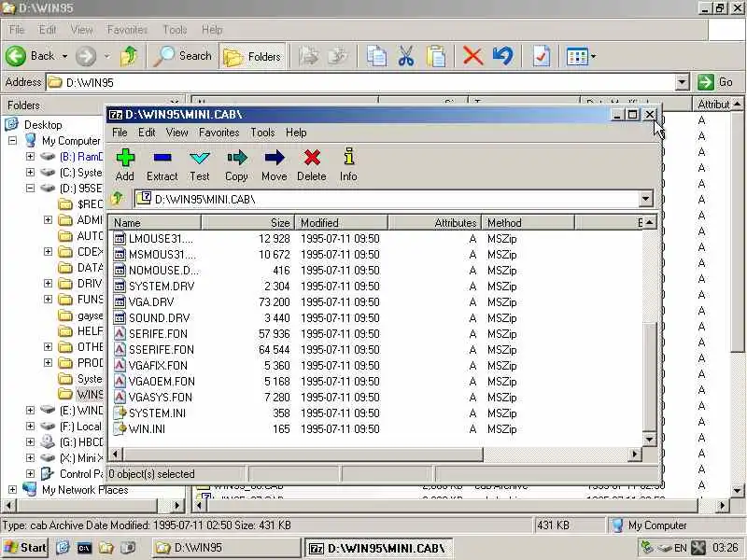The width and height of the screenshot is (747, 560).
Task: Go up one folder in 7-Zip
Action: point(118,198)
